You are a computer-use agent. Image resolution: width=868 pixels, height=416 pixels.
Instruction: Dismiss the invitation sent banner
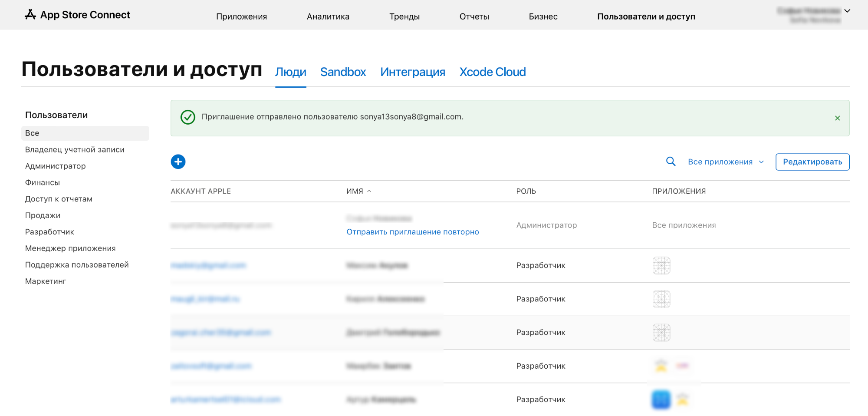837,118
